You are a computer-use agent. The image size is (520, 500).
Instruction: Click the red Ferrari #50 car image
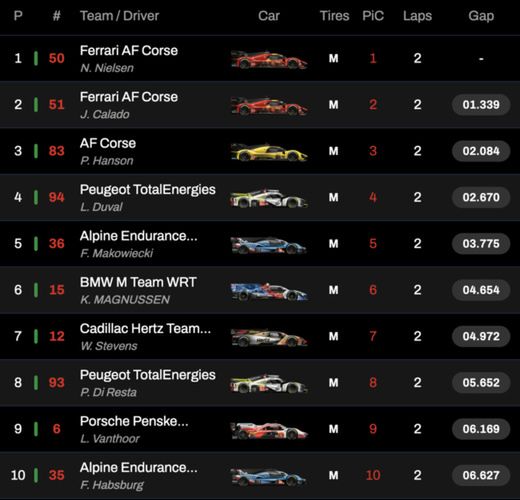point(269,59)
